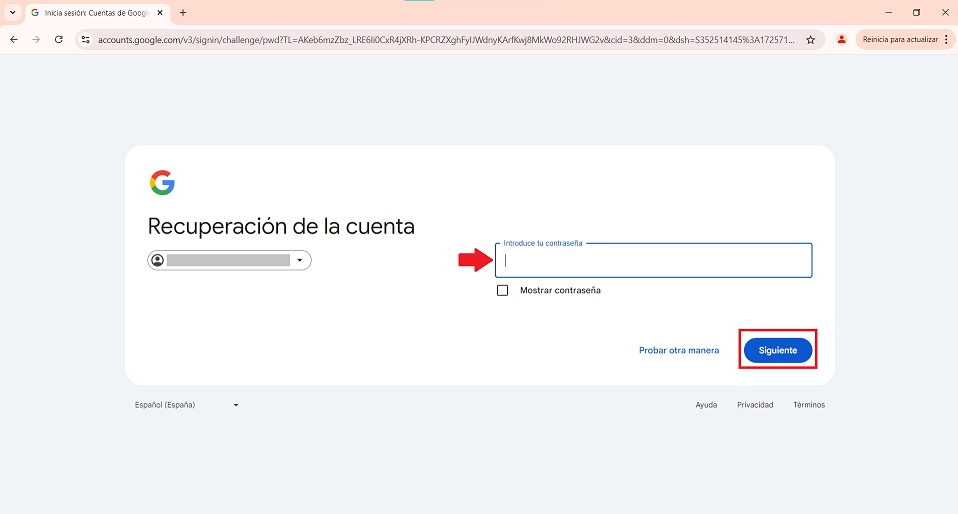958x514 pixels.
Task: Open the Chrome profile avatar icon
Action: coord(841,40)
